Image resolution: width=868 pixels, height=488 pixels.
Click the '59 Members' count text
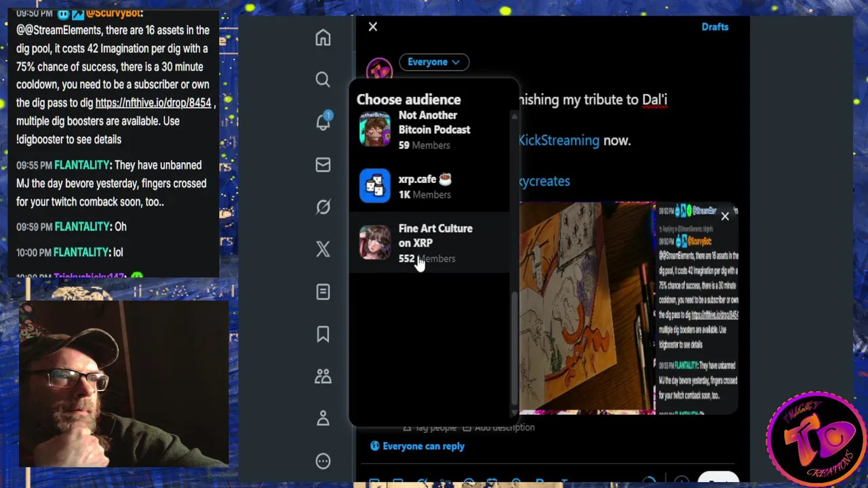(x=424, y=145)
